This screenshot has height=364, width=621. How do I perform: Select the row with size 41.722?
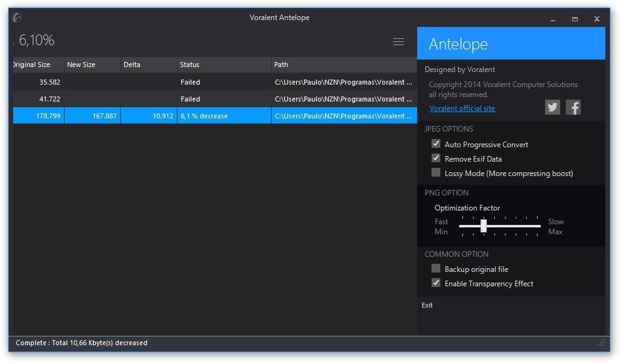[215, 99]
